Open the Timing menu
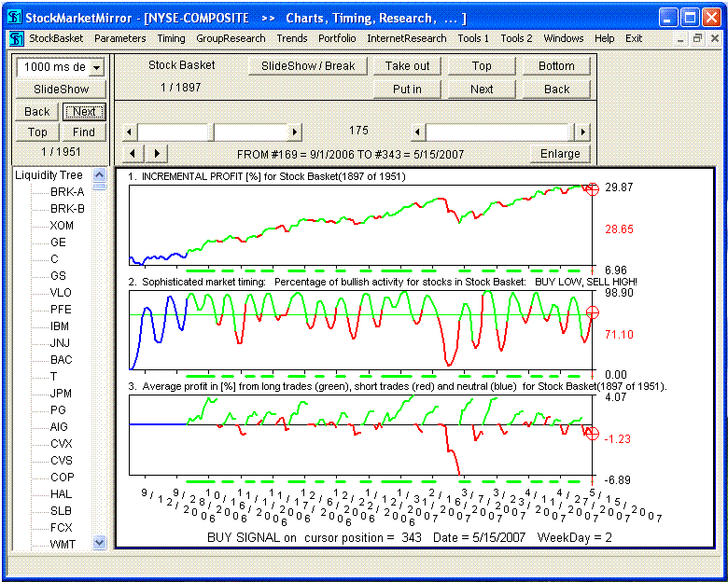This screenshot has width=728, height=582. [x=172, y=38]
